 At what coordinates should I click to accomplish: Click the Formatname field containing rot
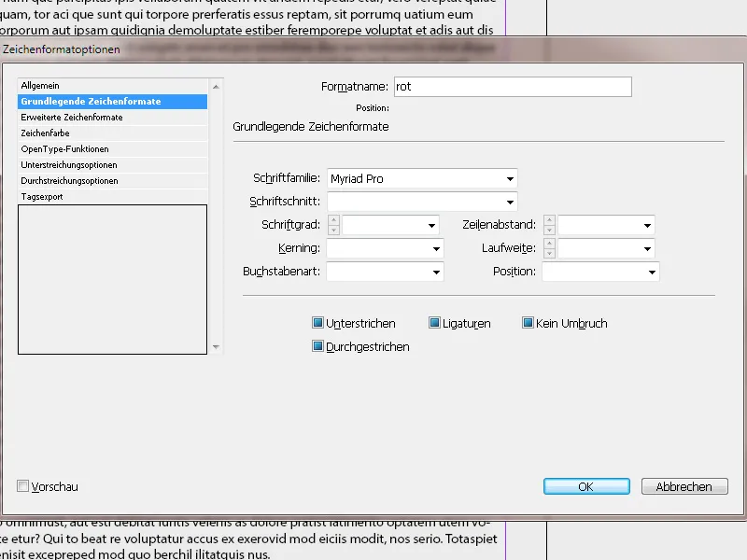(513, 86)
